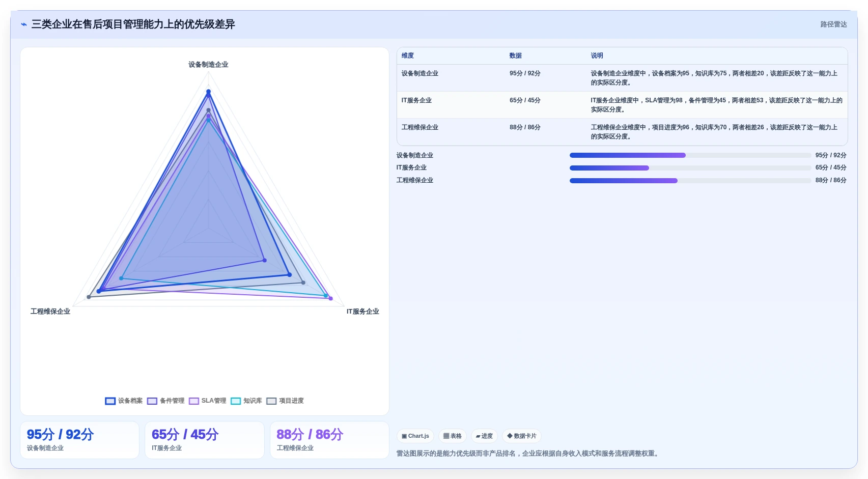Click the 工程维保企业 progress bar
This screenshot has width=868, height=479.
[x=690, y=181]
